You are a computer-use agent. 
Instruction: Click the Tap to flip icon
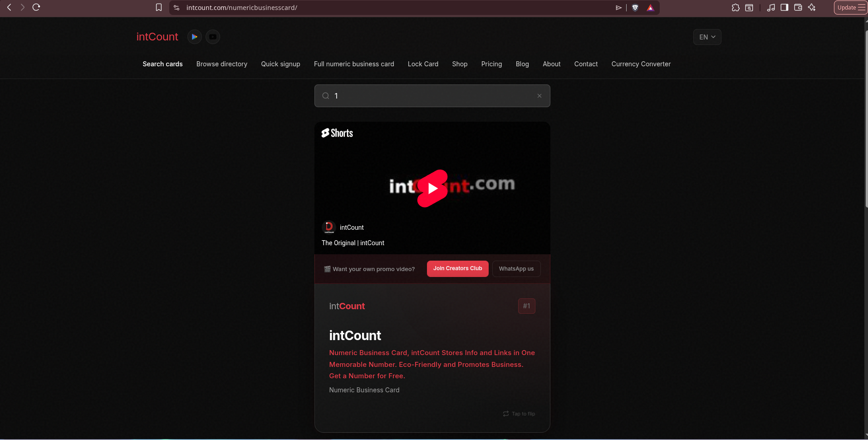[506, 414]
